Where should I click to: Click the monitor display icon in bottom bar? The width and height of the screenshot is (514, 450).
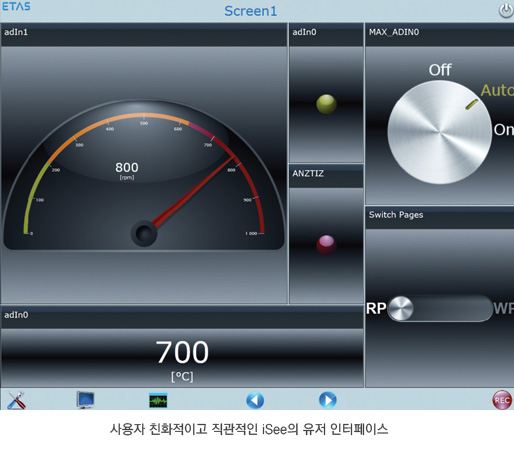tap(86, 400)
